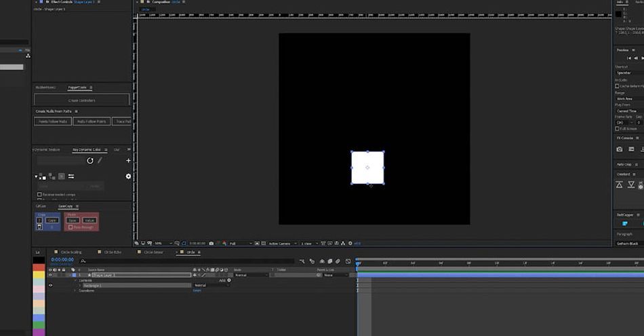
Task: Toggle Pass through checkbox in EaseCopy
Action: click(x=71, y=227)
